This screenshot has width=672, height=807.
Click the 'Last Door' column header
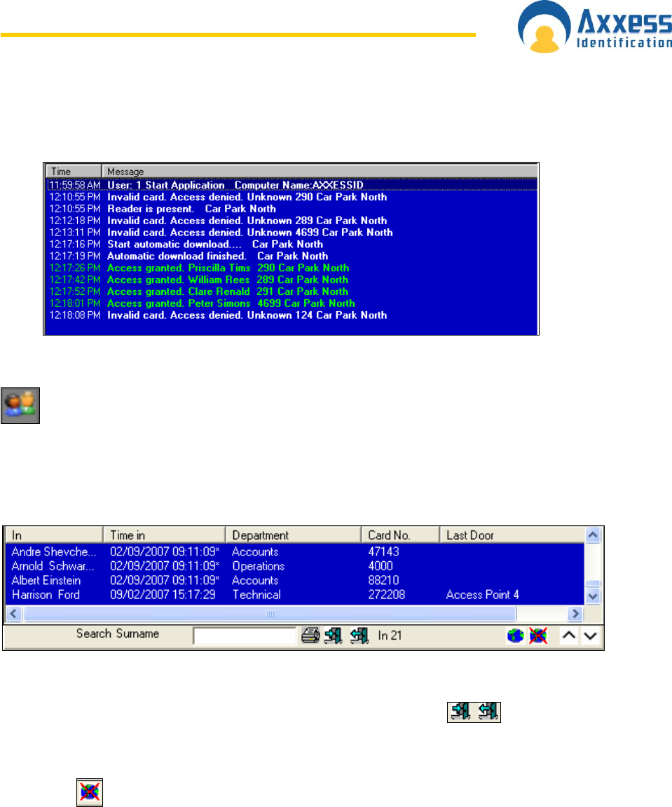(x=512, y=535)
